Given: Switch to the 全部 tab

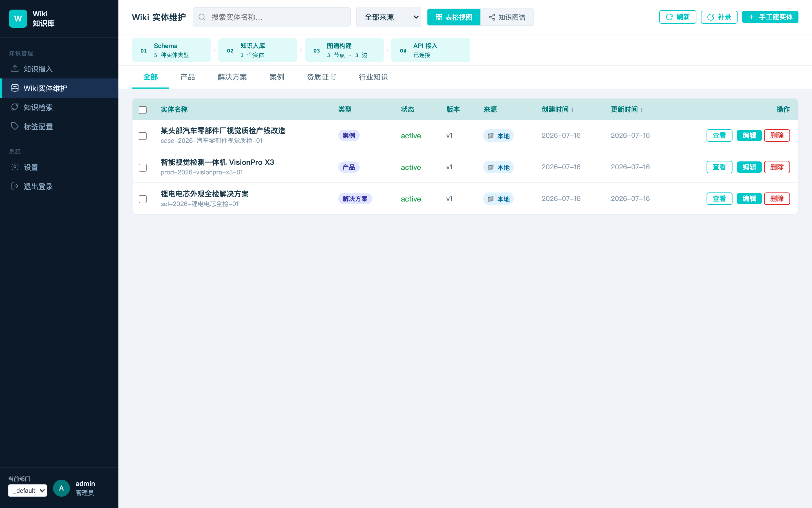Looking at the screenshot, I should point(150,77).
